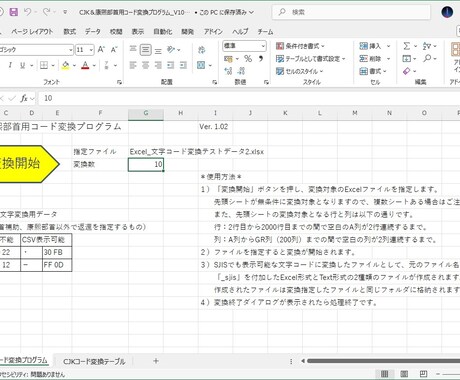Toggle Middle Align vertical alignment
The width and height of the screenshot is (460, 380).
tap(146, 50)
